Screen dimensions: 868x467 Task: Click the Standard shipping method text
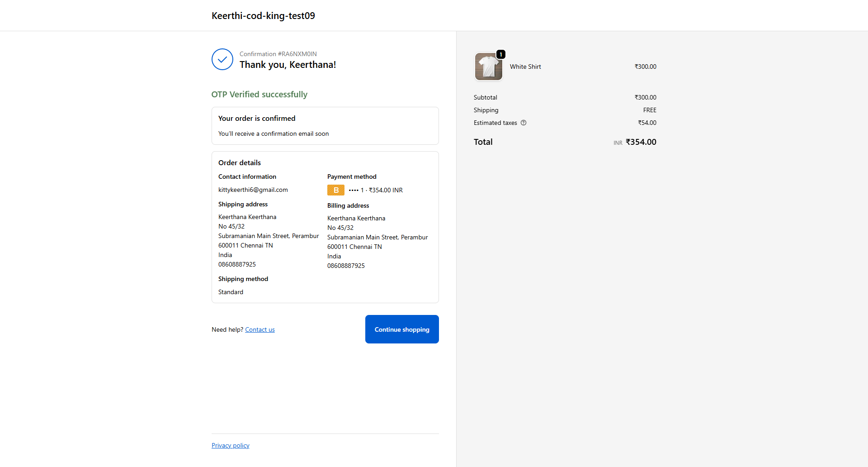click(x=231, y=292)
